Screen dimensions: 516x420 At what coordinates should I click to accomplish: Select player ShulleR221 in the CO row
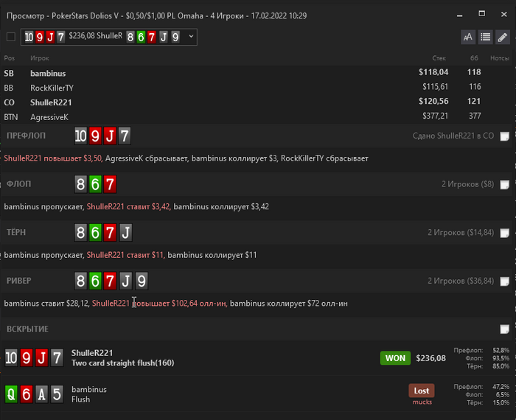[x=51, y=102]
